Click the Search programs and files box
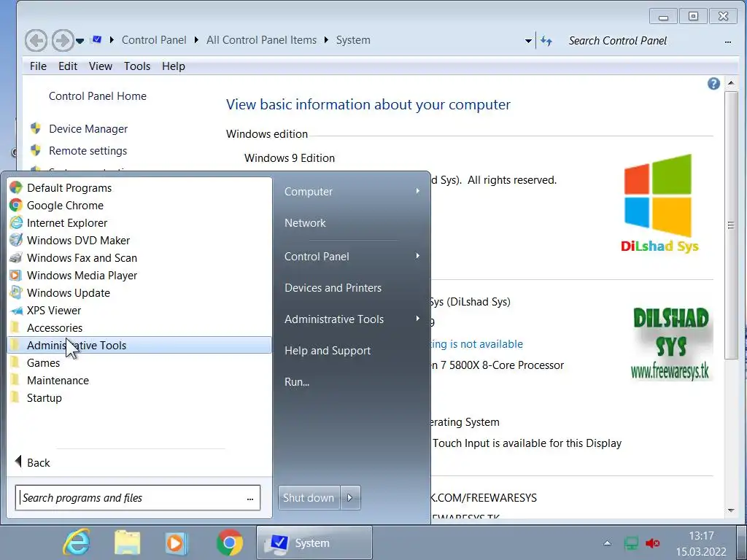Screen dimensions: 747x560 pos(137,497)
